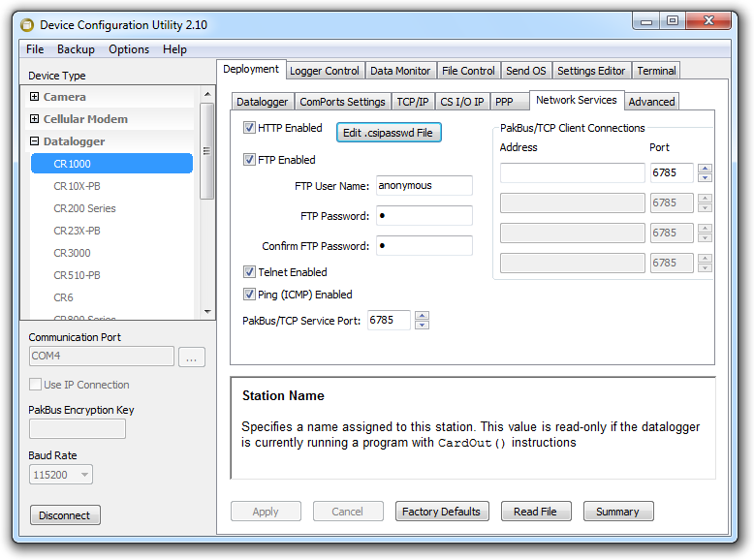Screen dimensions: 754x560
Task: Switch to the Send OS tab
Action: [526, 71]
